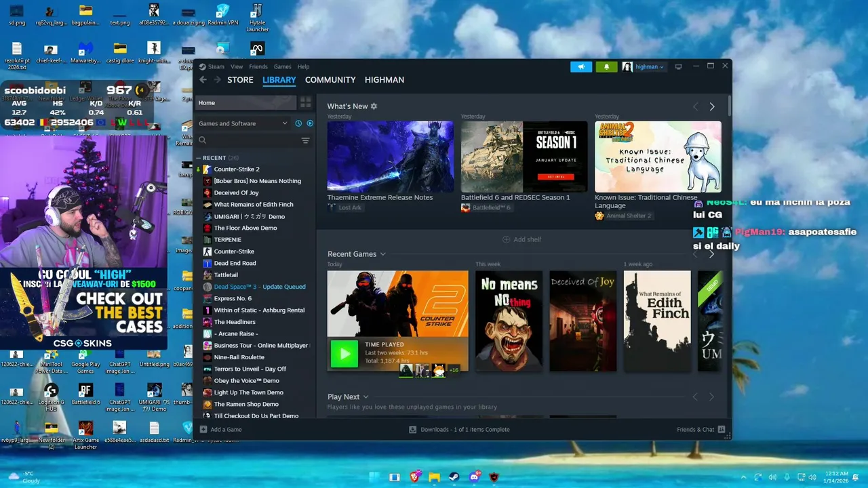Open the What's New settings gear
The image size is (868, 488).
point(374,106)
